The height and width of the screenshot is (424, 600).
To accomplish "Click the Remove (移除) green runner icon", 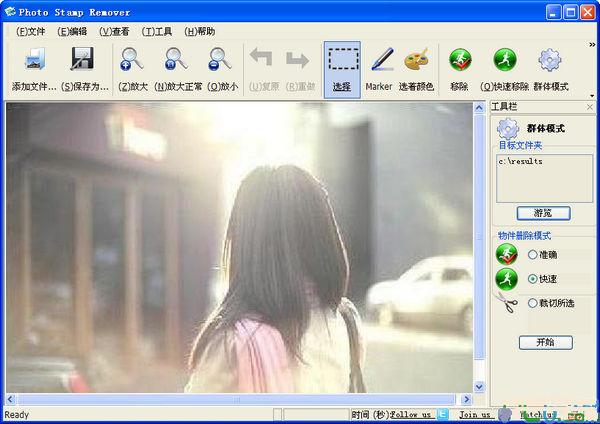I will [460, 60].
